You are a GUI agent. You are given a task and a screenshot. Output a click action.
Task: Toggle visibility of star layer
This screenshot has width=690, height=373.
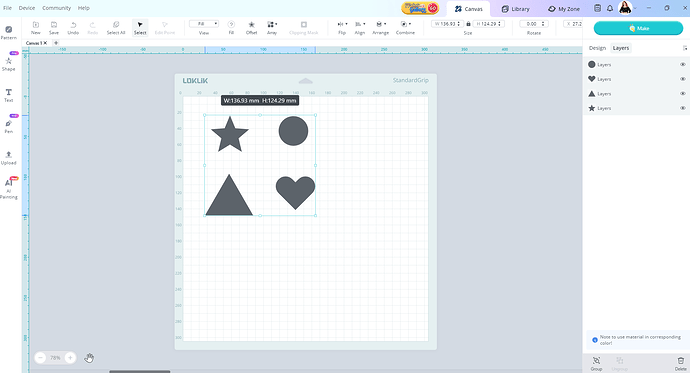point(683,108)
